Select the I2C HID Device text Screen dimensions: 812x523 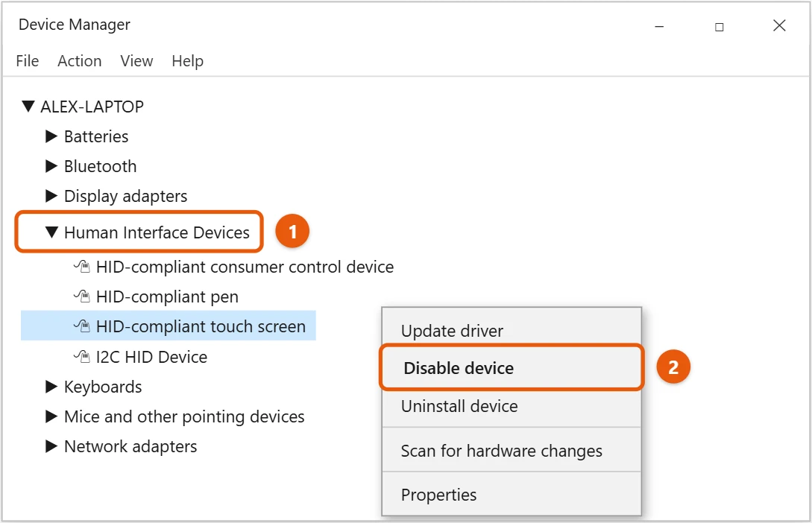151,357
